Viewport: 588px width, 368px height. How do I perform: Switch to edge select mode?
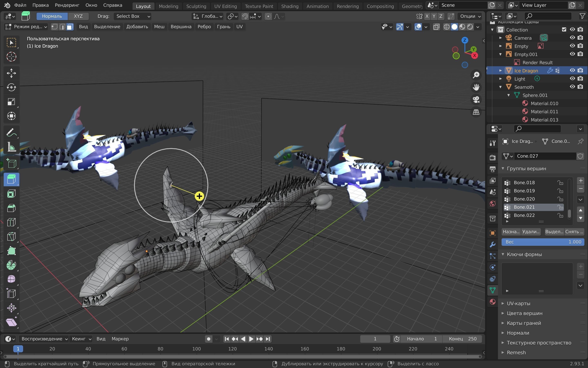[x=62, y=27]
